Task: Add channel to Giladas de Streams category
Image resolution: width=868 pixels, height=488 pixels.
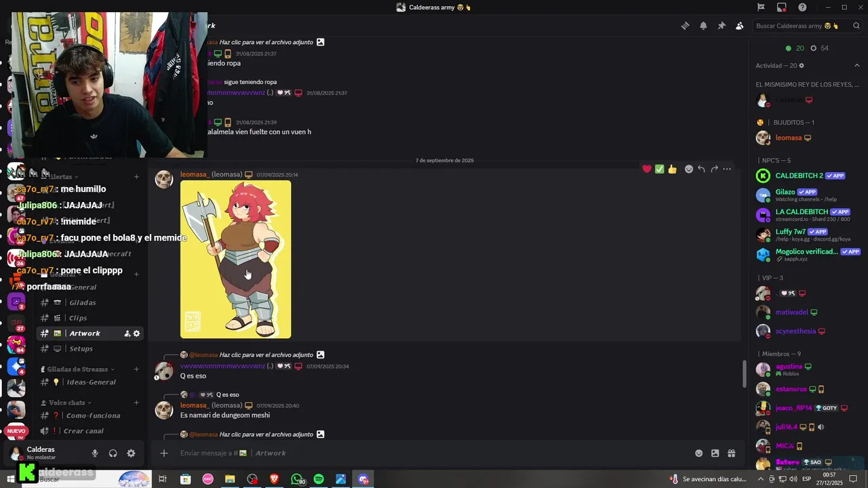Action: [136, 369]
